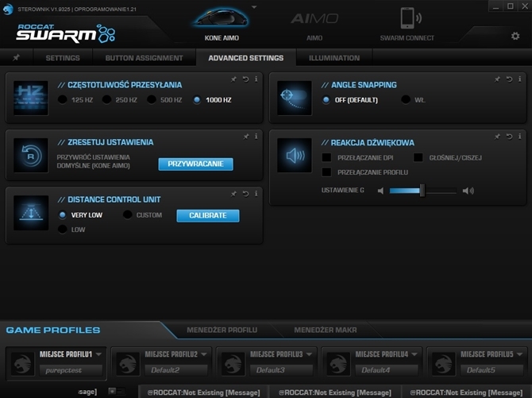Select the Default5 profile name field
The width and height of the screenshot is (532, 398).
coord(492,370)
